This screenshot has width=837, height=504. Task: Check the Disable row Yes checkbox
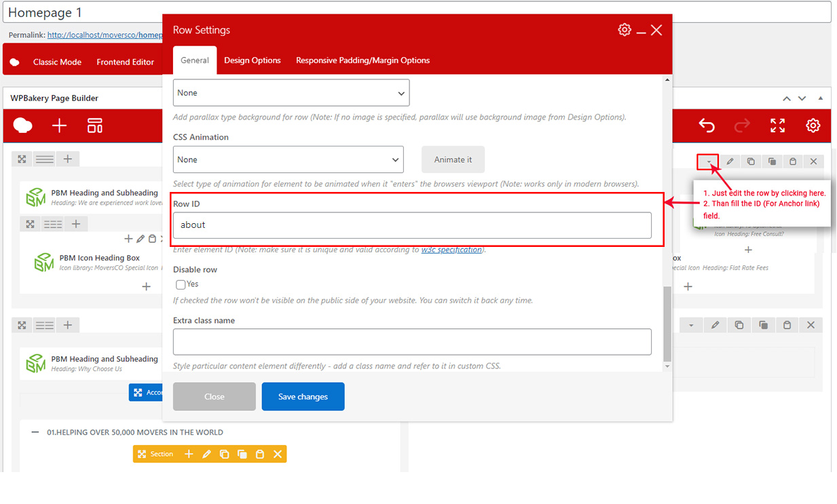(x=181, y=285)
